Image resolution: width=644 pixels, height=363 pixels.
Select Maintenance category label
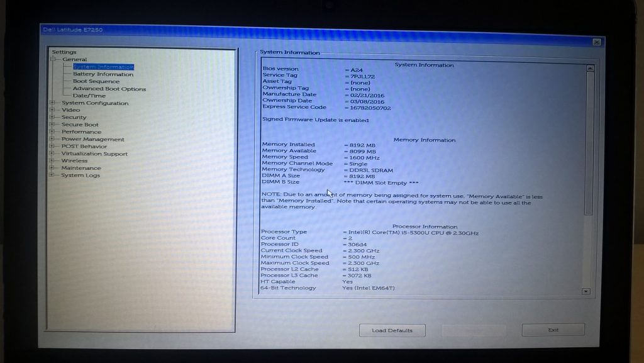coord(81,168)
